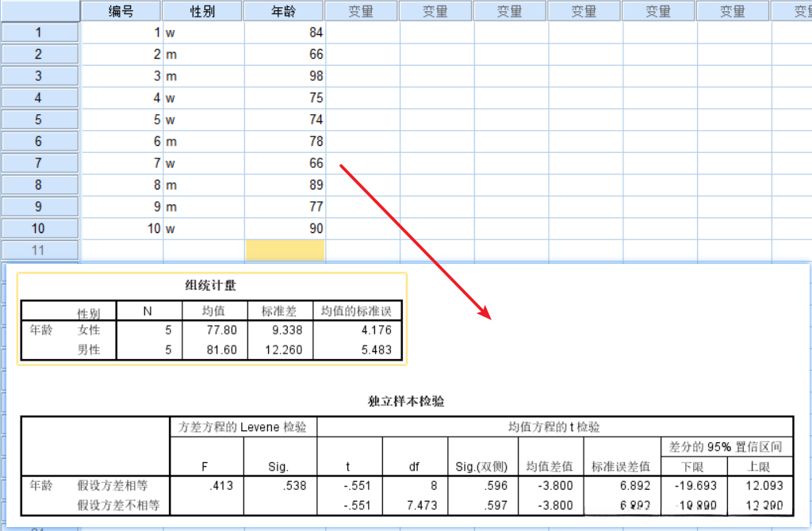Click standard deviation value 12.260
The height and width of the screenshot is (531, 812).
[x=283, y=350]
